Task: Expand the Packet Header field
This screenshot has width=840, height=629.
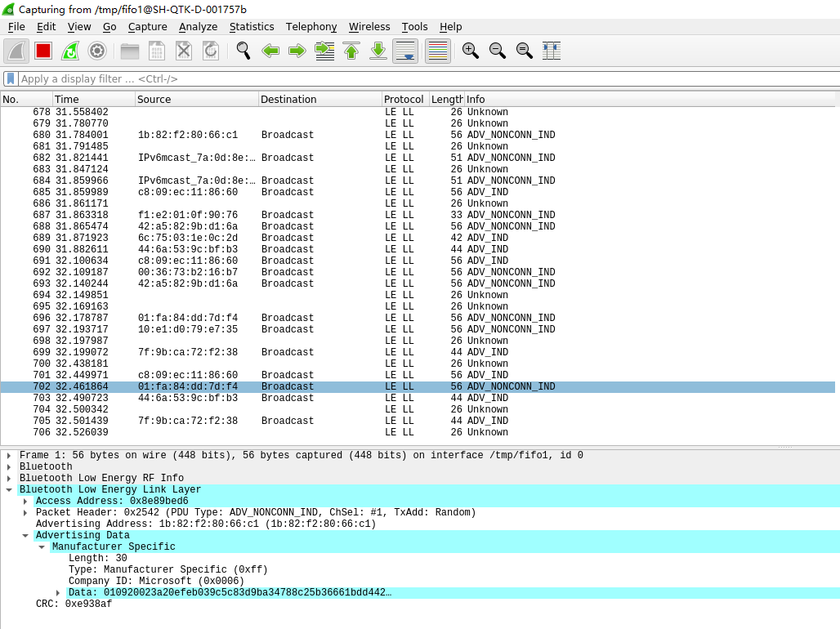Action: 25,512
